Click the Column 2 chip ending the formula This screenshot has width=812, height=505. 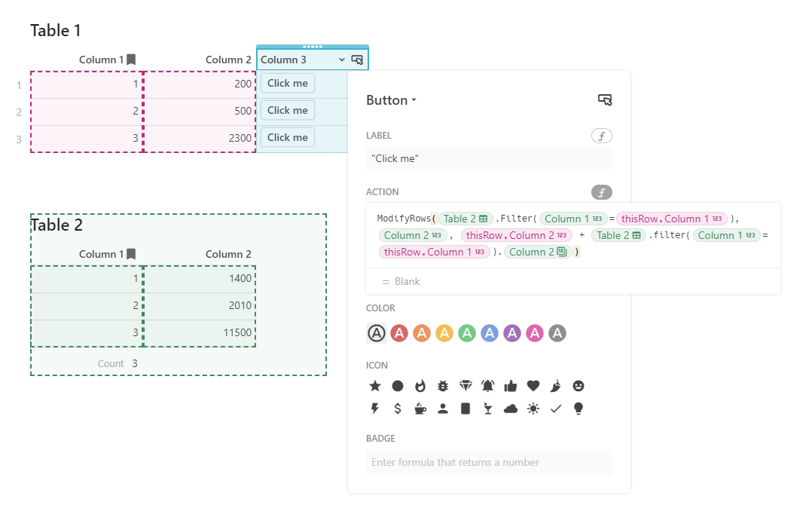pyautogui.click(x=538, y=252)
